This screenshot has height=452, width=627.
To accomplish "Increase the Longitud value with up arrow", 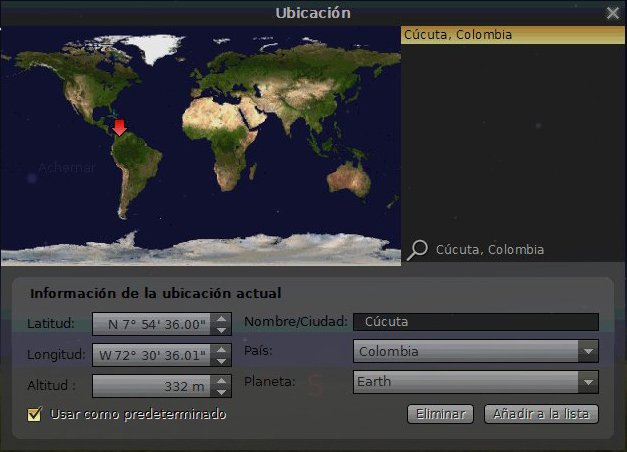I will click(x=221, y=350).
